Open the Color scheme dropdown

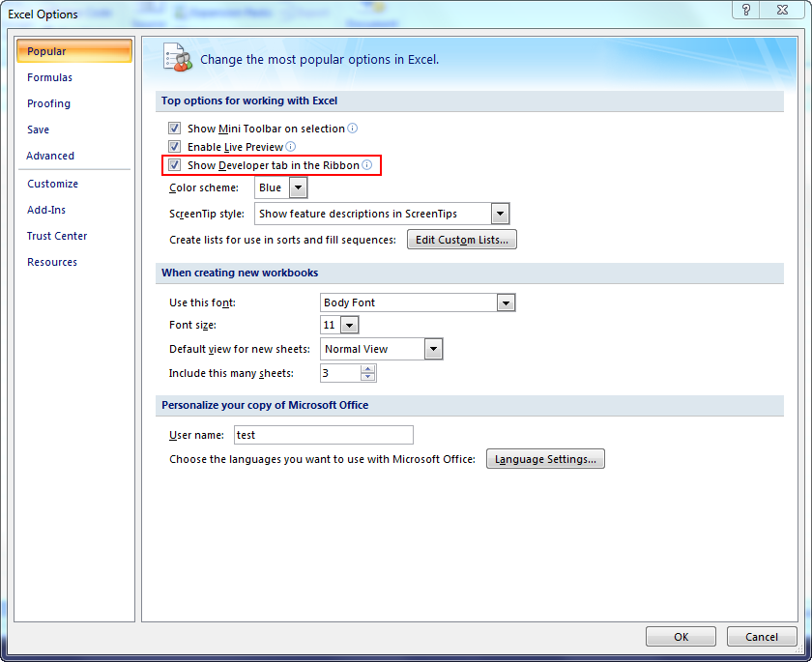(x=298, y=187)
